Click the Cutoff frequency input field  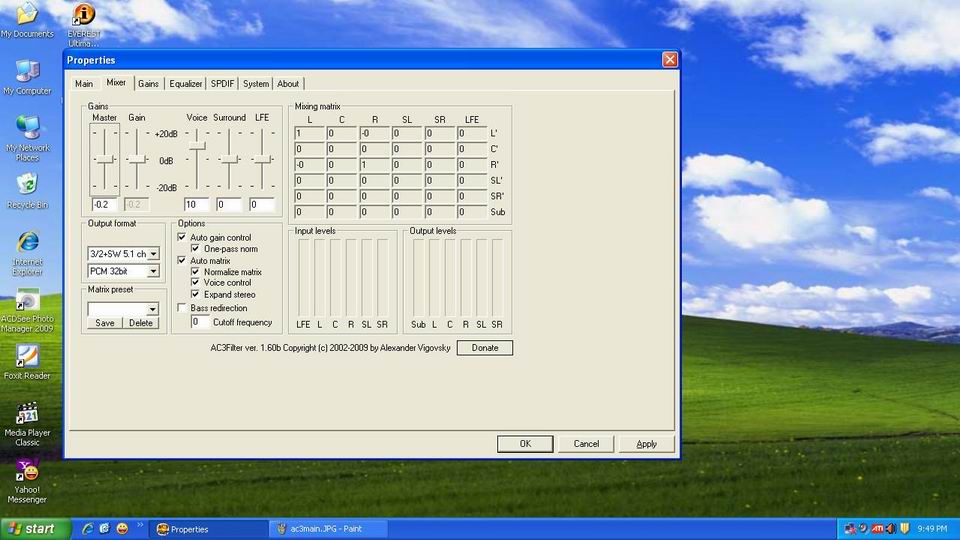(200, 322)
